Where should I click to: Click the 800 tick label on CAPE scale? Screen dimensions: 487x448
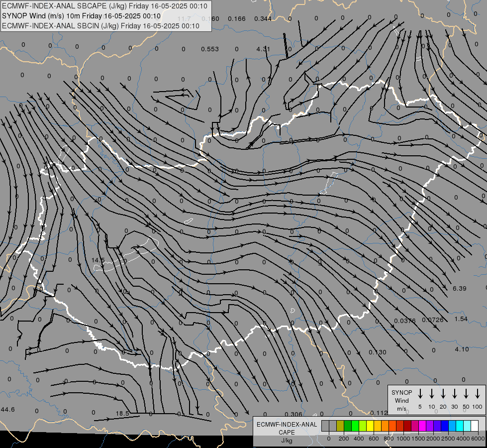click(x=389, y=439)
